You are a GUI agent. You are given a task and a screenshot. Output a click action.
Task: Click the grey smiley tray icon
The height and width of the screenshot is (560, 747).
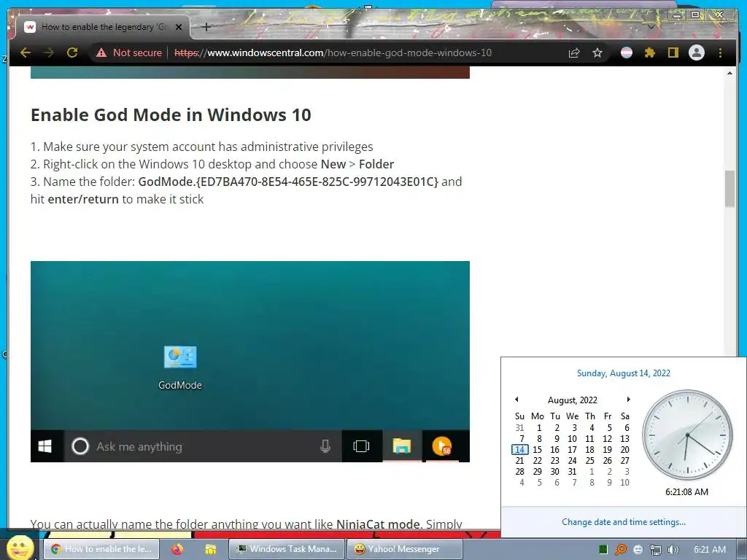point(638,550)
